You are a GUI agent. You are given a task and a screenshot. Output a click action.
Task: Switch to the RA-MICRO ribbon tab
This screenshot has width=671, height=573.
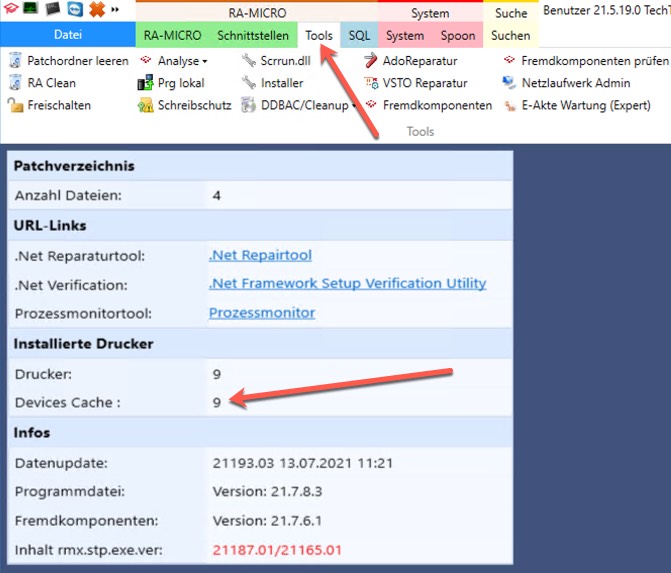click(x=172, y=35)
